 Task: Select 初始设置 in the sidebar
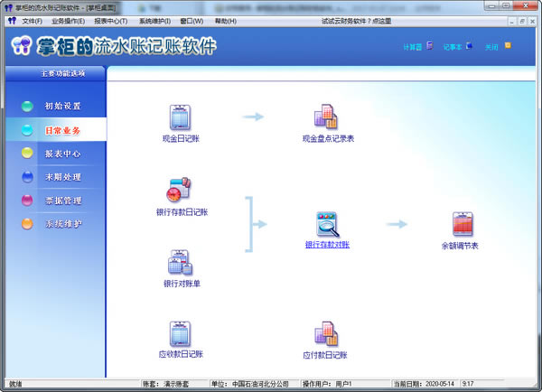[61, 107]
